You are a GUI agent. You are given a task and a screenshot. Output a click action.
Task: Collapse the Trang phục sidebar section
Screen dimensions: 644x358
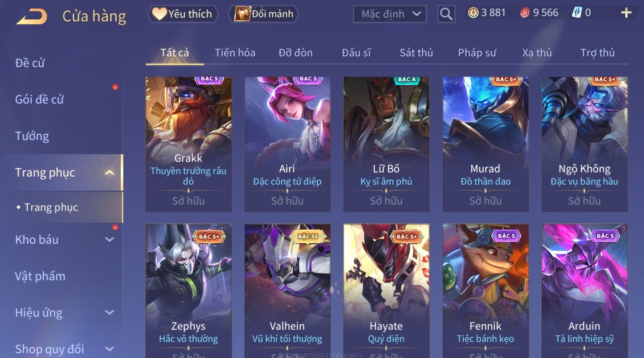coord(110,172)
